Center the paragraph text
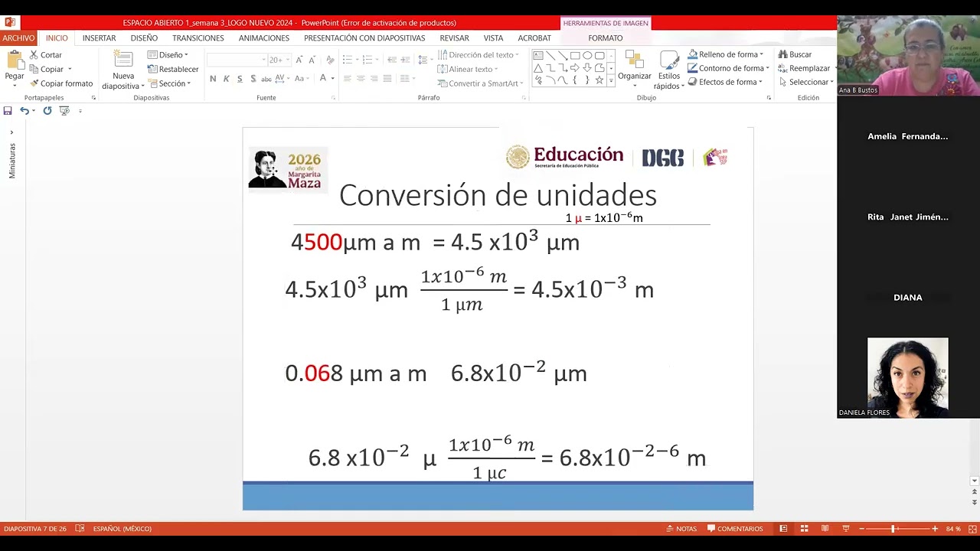980x551 pixels. tap(361, 79)
